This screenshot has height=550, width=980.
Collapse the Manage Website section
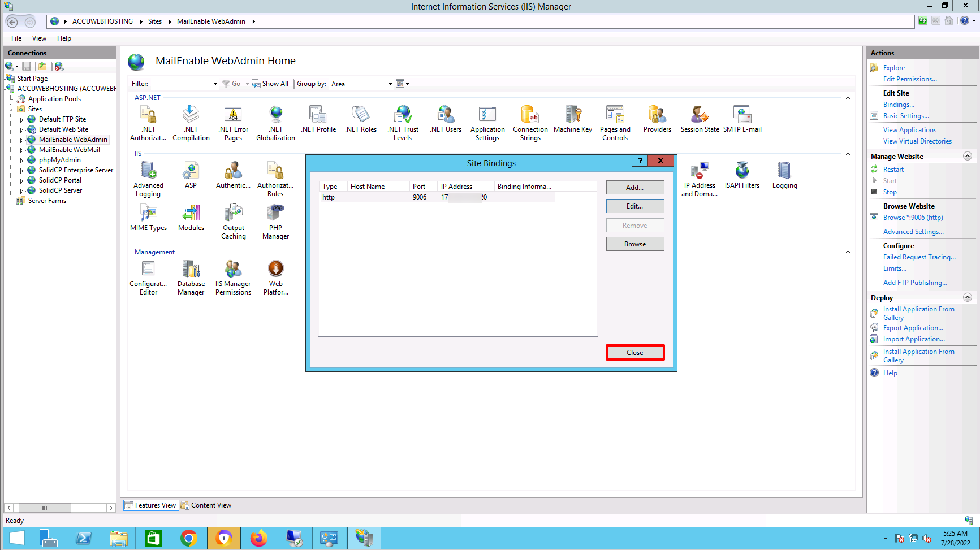click(968, 156)
